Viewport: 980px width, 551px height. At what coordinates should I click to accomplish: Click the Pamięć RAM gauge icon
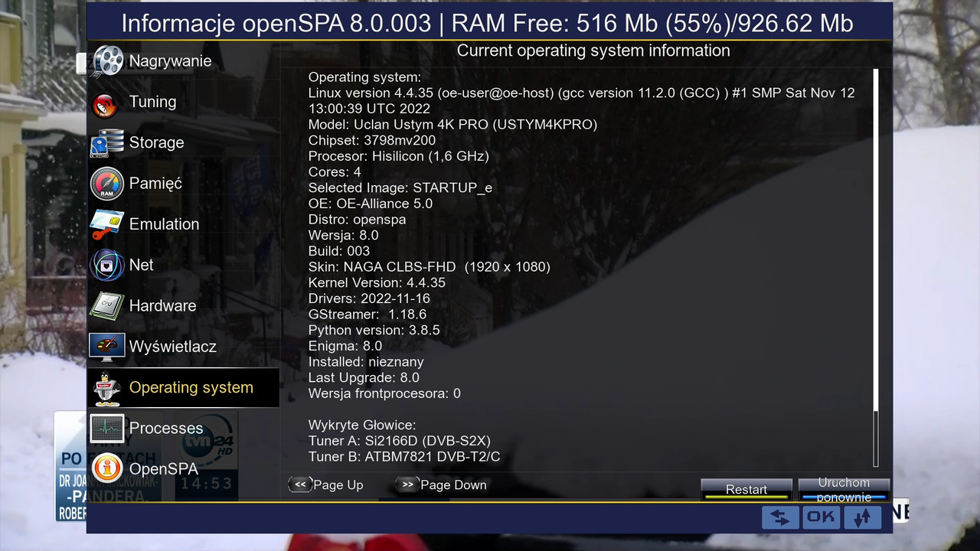pyautogui.click(x=106, y=184)
